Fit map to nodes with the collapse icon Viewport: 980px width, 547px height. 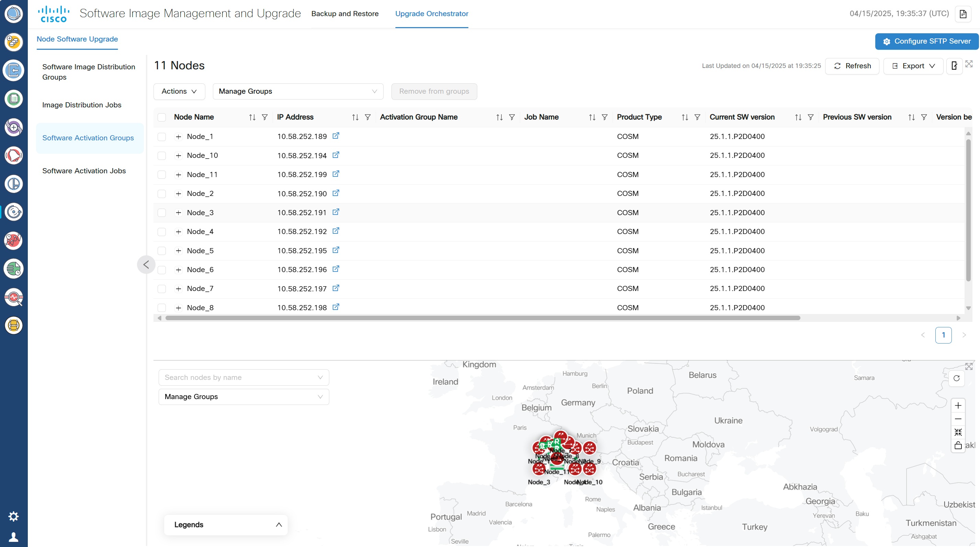point(958,432)
